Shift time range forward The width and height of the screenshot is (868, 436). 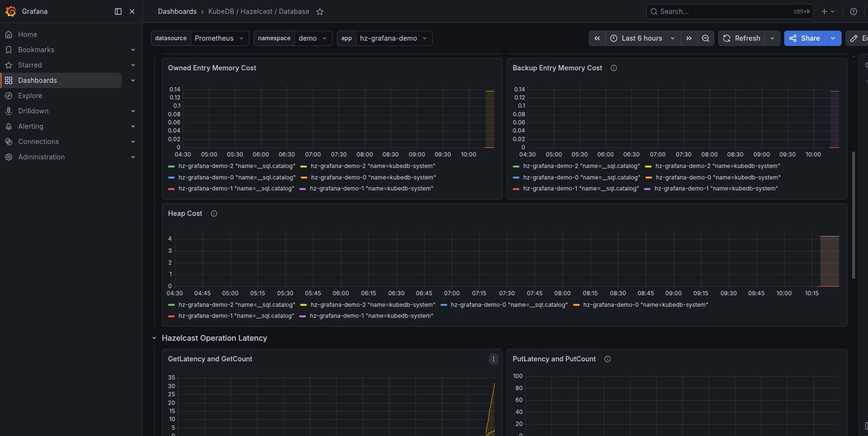click(688, 38)
